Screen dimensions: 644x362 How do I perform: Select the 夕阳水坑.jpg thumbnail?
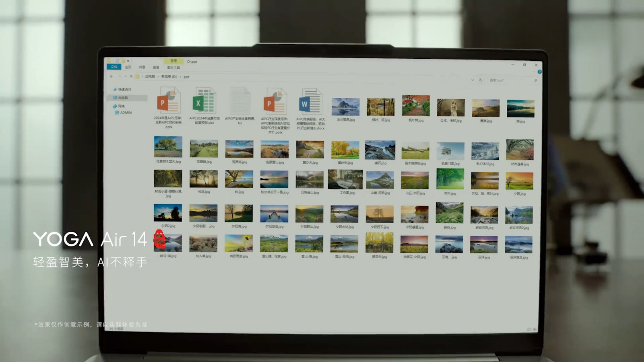pyautogui.click(x=345, y=214)
